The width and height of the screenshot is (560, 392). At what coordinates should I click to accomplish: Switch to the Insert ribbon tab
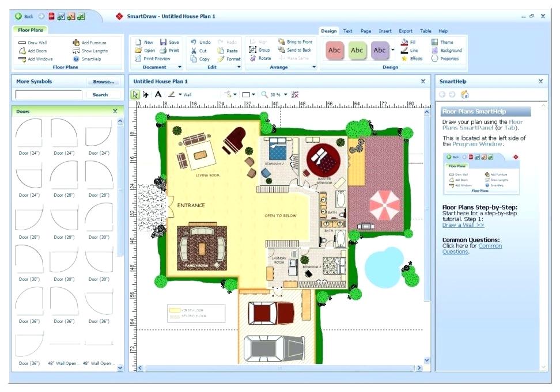coord(385,31)
